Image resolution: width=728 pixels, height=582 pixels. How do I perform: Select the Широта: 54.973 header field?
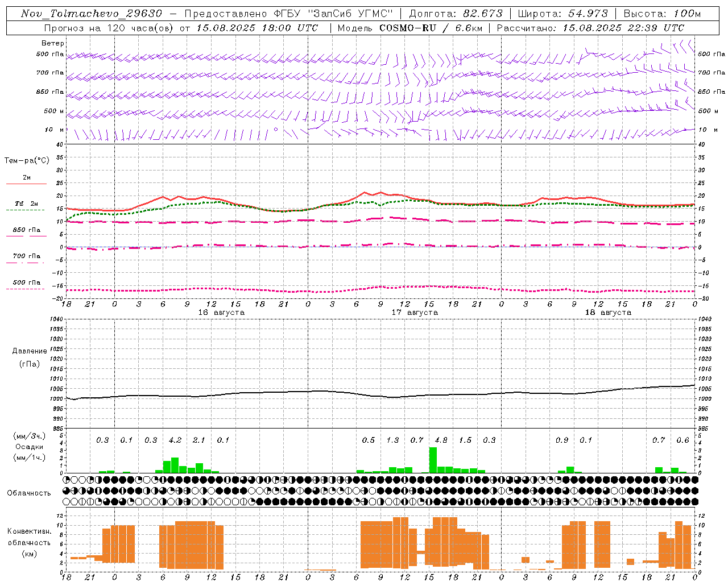pos(562,14)
